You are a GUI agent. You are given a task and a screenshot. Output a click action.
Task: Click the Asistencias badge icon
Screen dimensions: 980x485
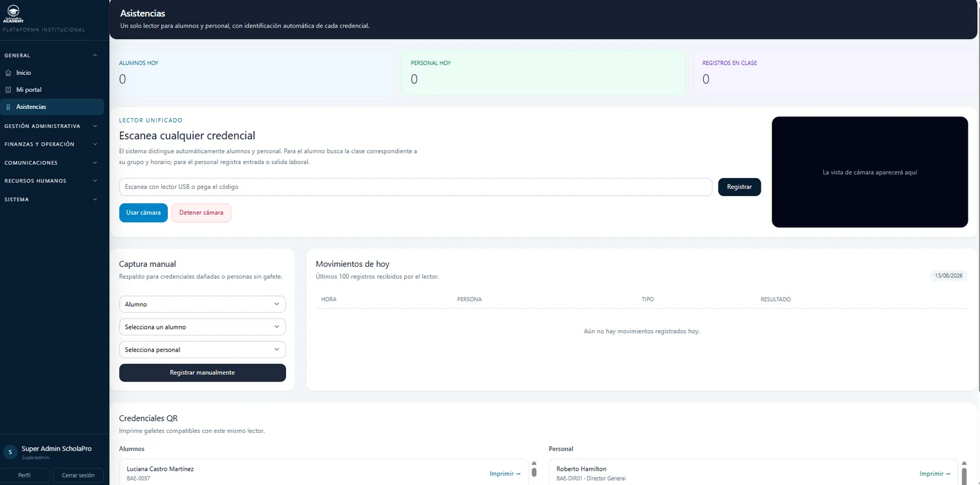[8, 107]
